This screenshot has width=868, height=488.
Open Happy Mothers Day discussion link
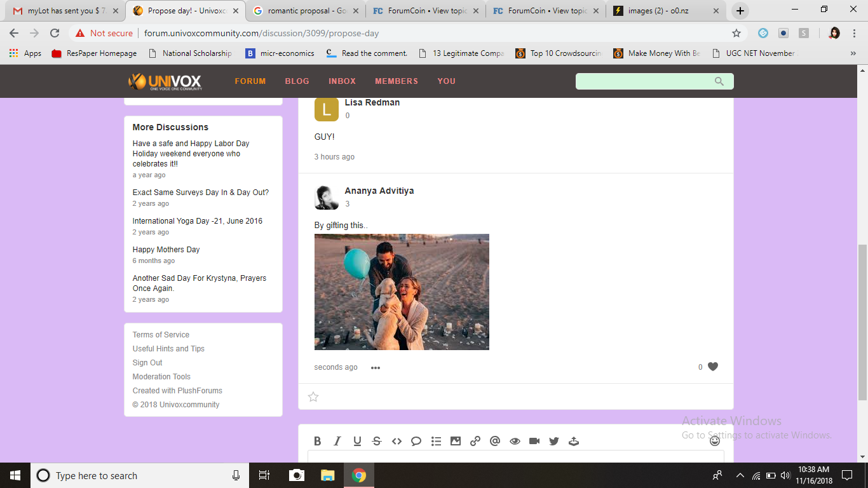click(x=166, y=250)
